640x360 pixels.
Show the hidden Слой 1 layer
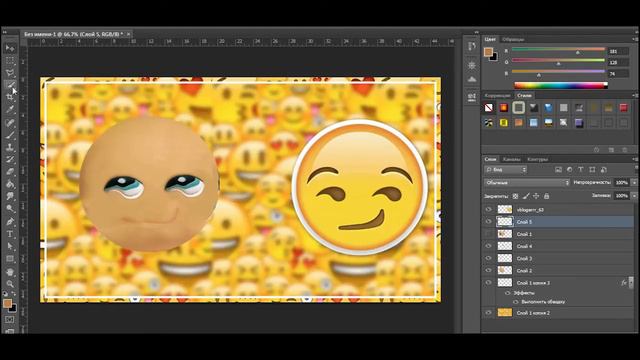coord(488,234)
